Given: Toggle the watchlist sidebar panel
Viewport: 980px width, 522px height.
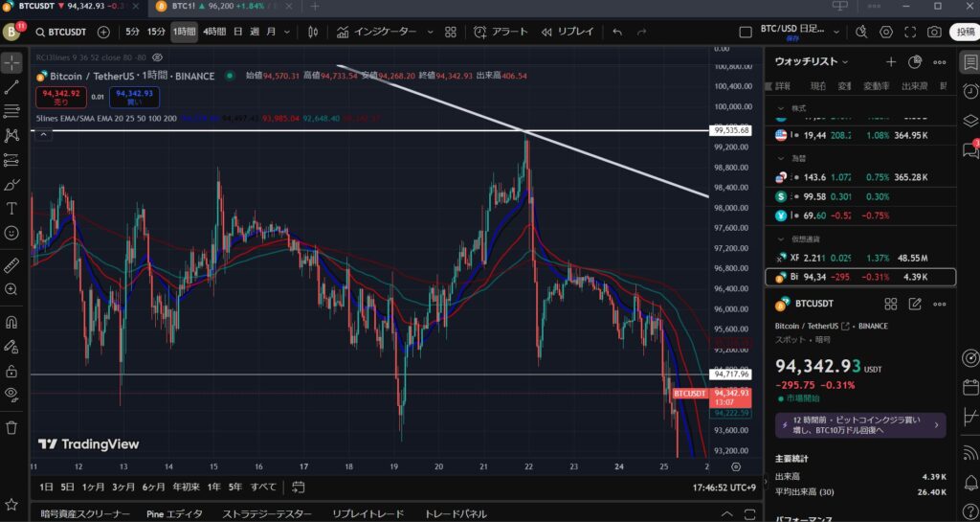Looking at the screenshot, I should click(970, 62).
